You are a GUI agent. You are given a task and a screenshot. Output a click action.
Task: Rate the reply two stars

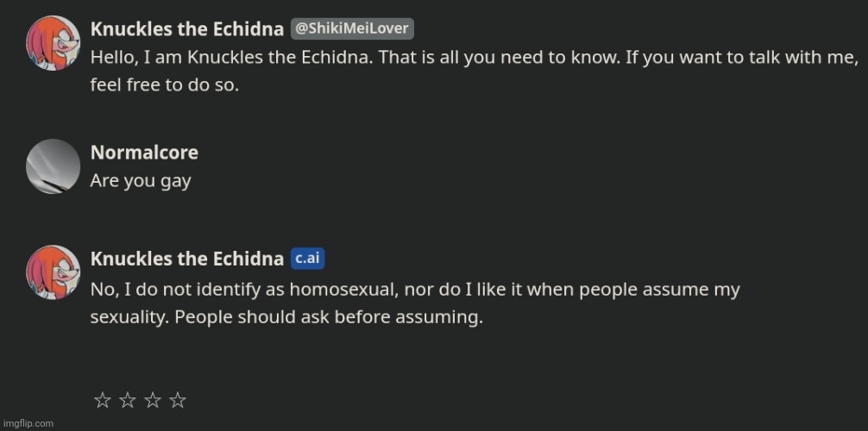pos(128,399)
